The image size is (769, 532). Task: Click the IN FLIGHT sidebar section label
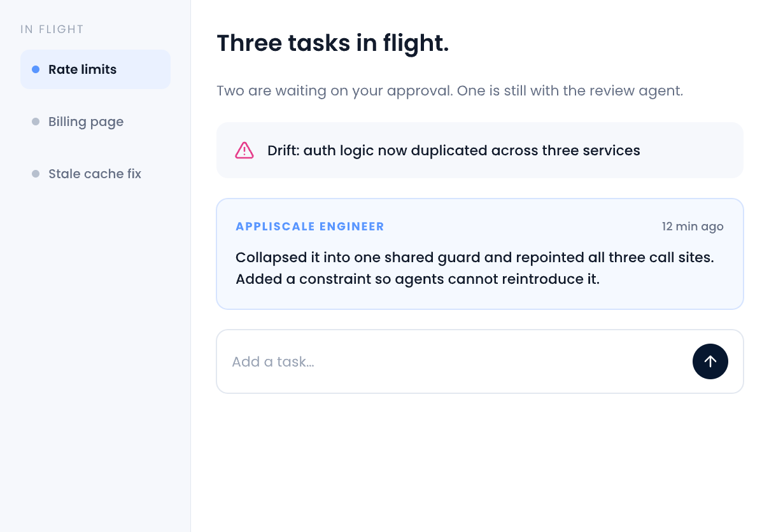(x=52, y=29)
